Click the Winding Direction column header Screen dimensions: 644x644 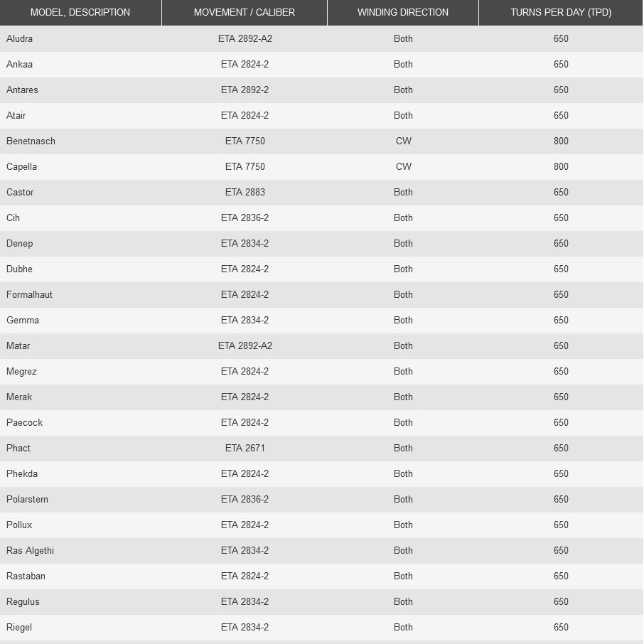tap(403, 12)
